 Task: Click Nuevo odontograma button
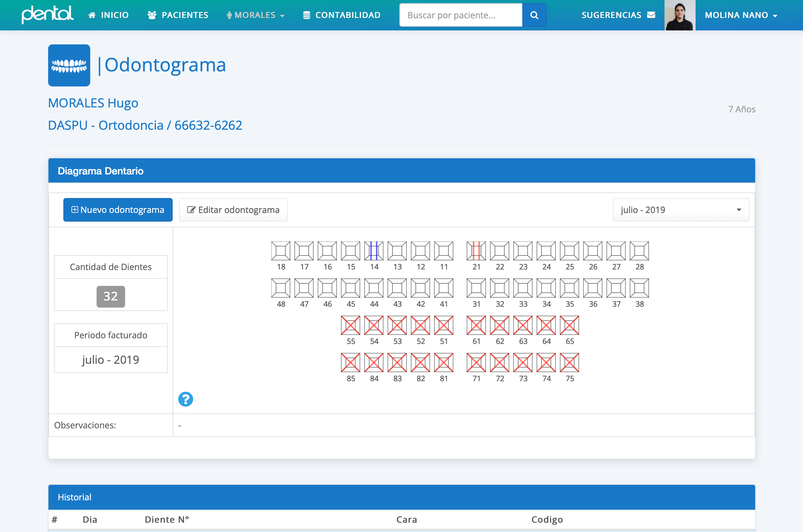tap(118, 210)
